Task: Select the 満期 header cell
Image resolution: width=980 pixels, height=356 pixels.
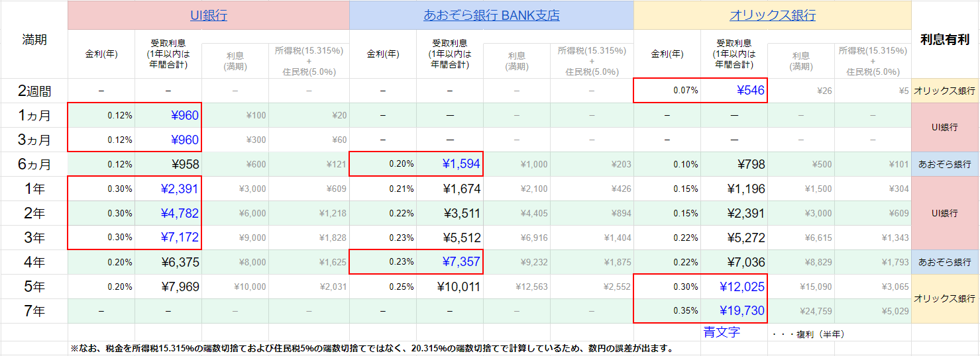Action: click(x=34, y=39)
